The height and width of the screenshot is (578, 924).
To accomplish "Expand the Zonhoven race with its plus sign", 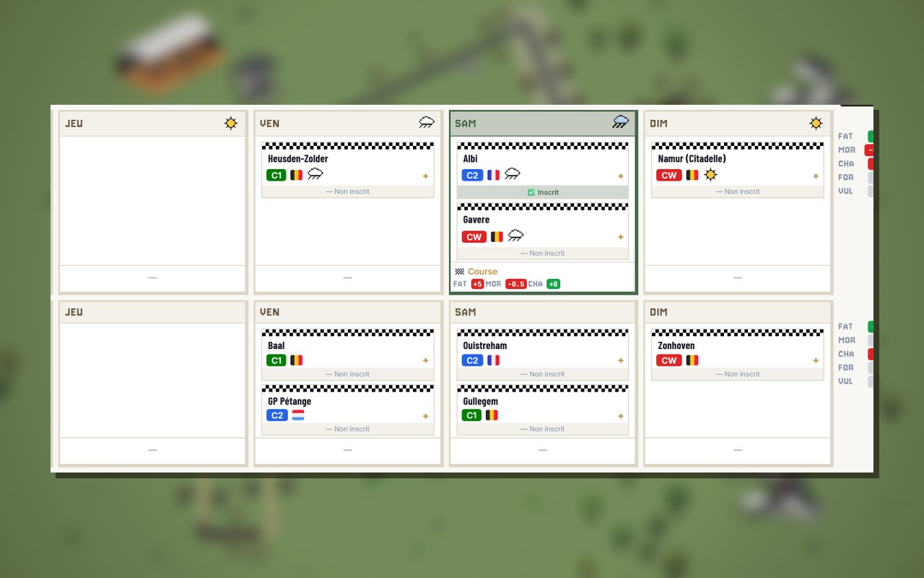I will (x=816, y=361).
